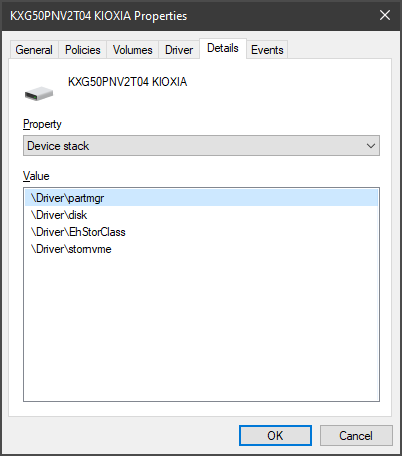Click the chevron arrow of Property combo box
This screenshot has height=456, width=402.
pyautogui.click(x=371, y=146)
